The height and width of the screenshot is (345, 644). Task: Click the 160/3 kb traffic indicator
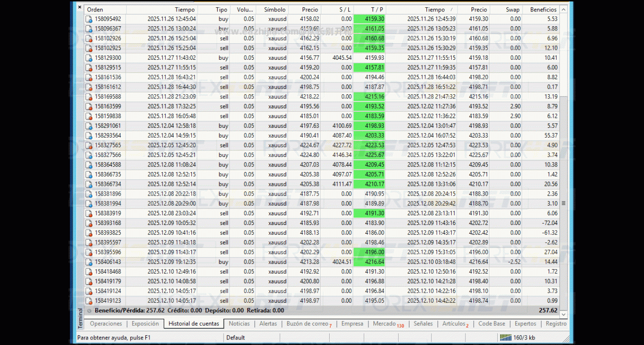tap(524, 338)
